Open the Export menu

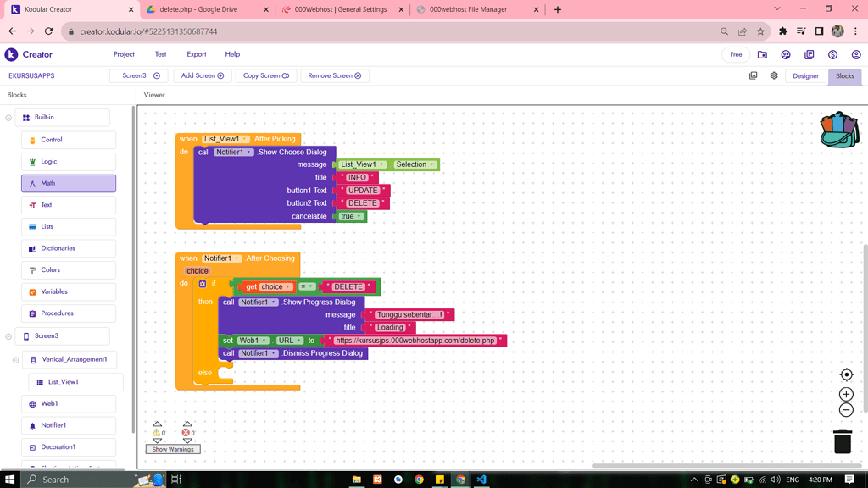(x=196, y=54)
